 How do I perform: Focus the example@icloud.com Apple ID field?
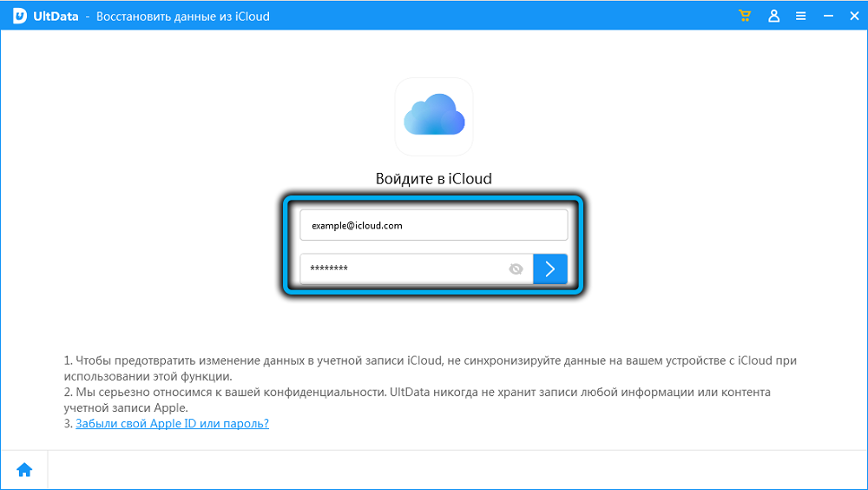433,225
